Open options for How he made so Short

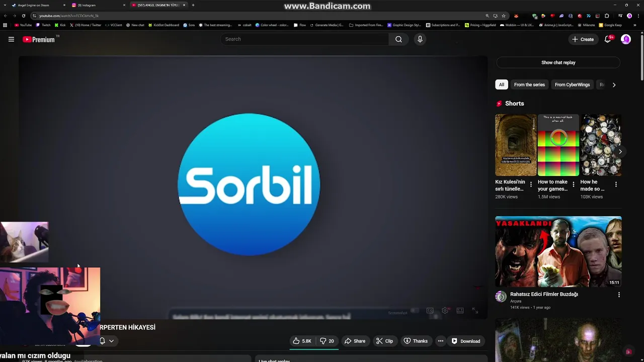coord(616,185)
